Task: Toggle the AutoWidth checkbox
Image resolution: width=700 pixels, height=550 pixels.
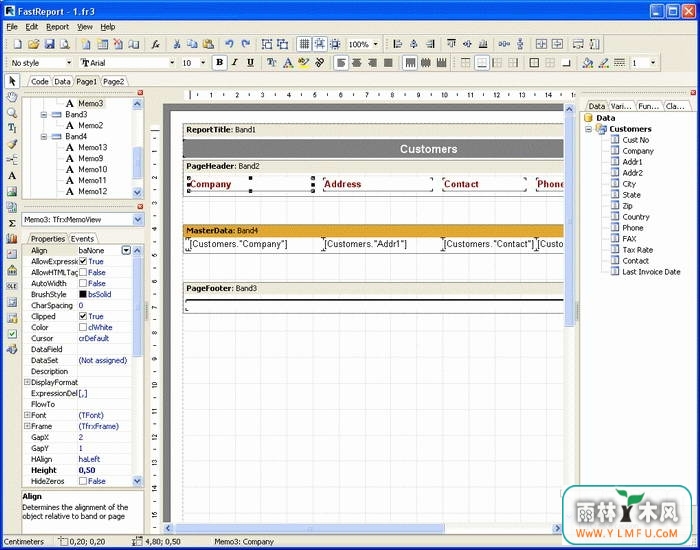Action: click(83, 283)
